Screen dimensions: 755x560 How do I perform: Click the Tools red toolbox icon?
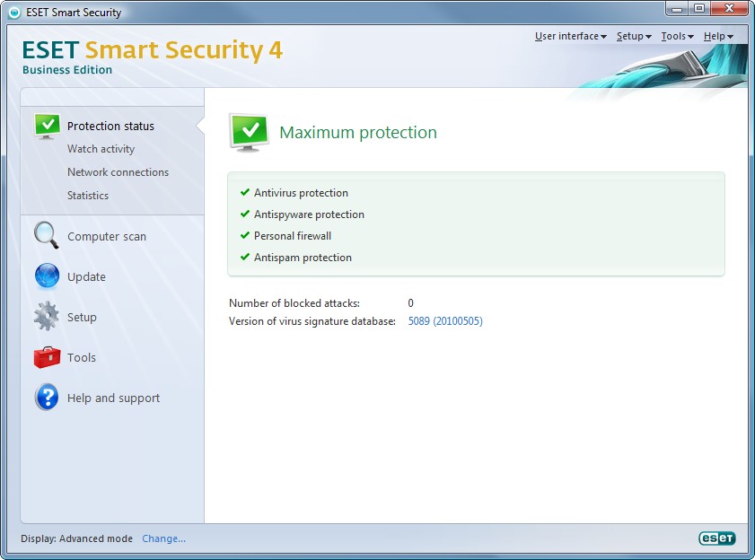point(48,357)
